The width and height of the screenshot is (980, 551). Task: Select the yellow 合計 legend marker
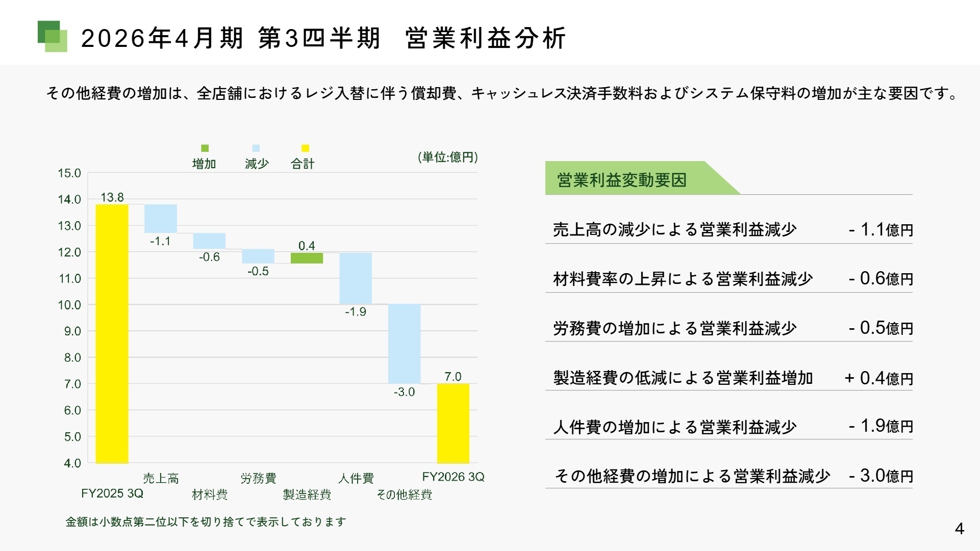[305, 148]
